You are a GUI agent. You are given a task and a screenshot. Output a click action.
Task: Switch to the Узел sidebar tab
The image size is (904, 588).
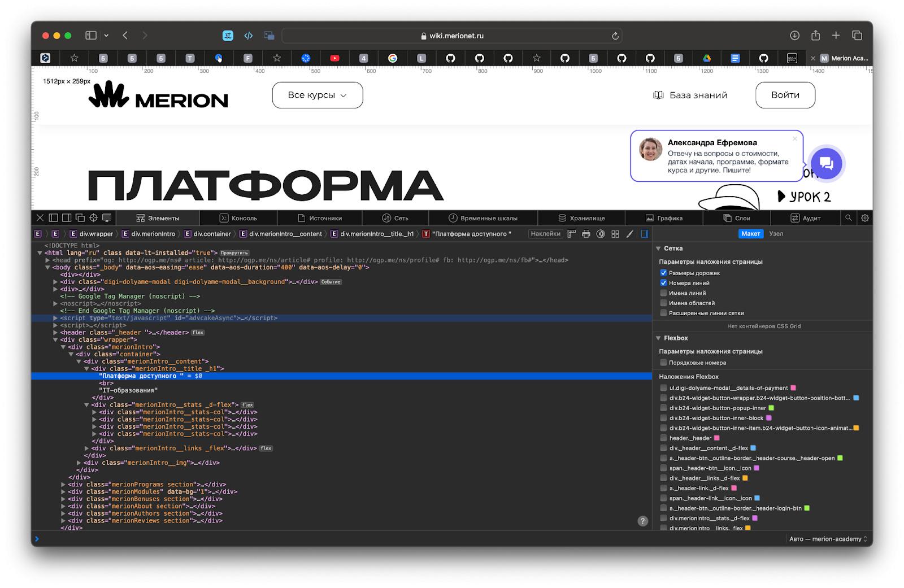776,234
